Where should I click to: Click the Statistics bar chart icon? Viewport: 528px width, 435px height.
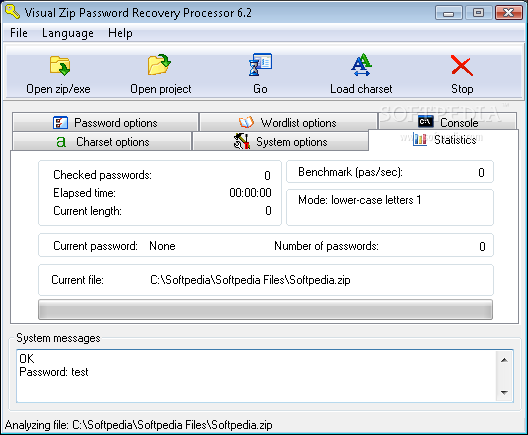(420, 139)
